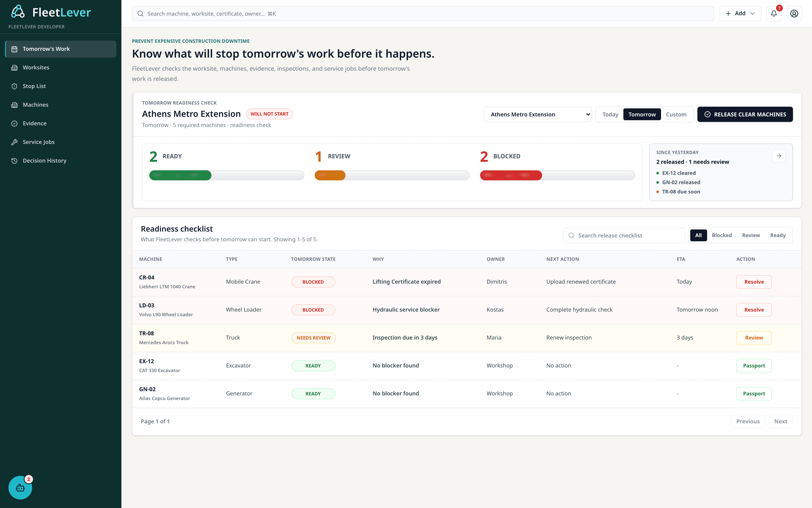Click 'GN-02 released' update entry

(x=681, y=182)
